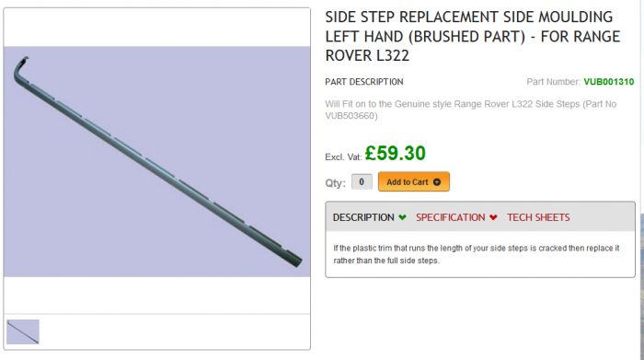Screen dimensions: 644x360
Task: Click the product title heading
Action: 472,36
